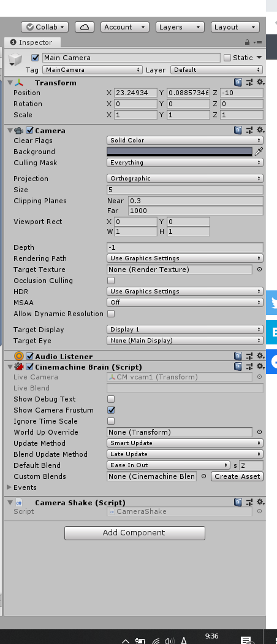Click the Add Component button
This screenshot has width=277, height=644.
coord(134,533)
